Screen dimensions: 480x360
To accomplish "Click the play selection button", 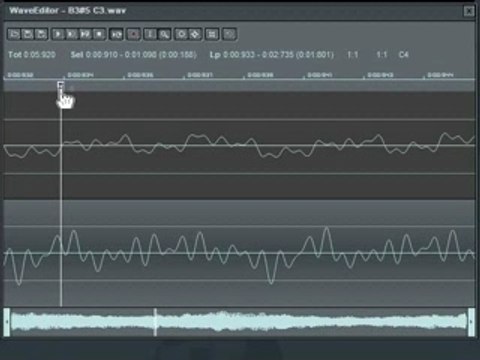I will point(72,34).
